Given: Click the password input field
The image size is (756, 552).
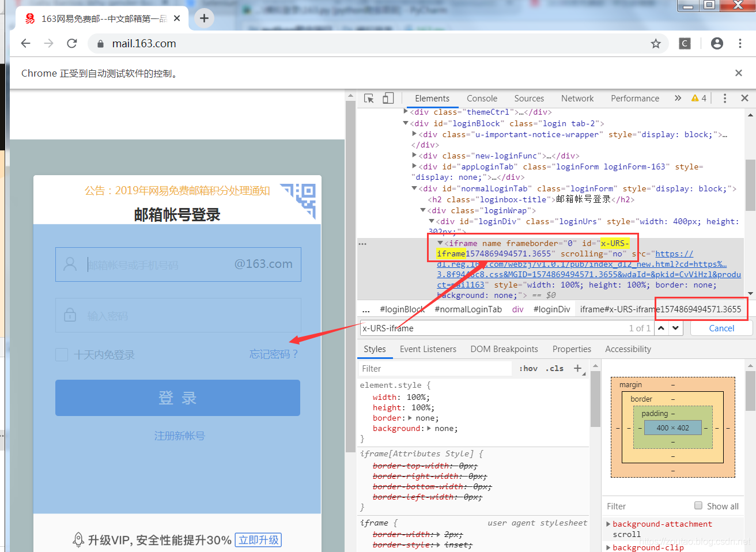Looking at the screenshot, I should click(178, 315).
